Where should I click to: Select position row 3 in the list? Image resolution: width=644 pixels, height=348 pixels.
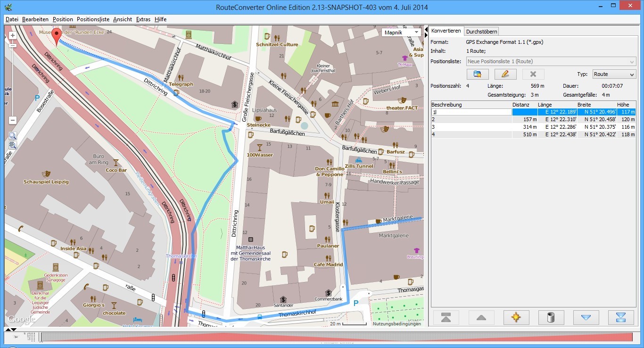(471, 127)
